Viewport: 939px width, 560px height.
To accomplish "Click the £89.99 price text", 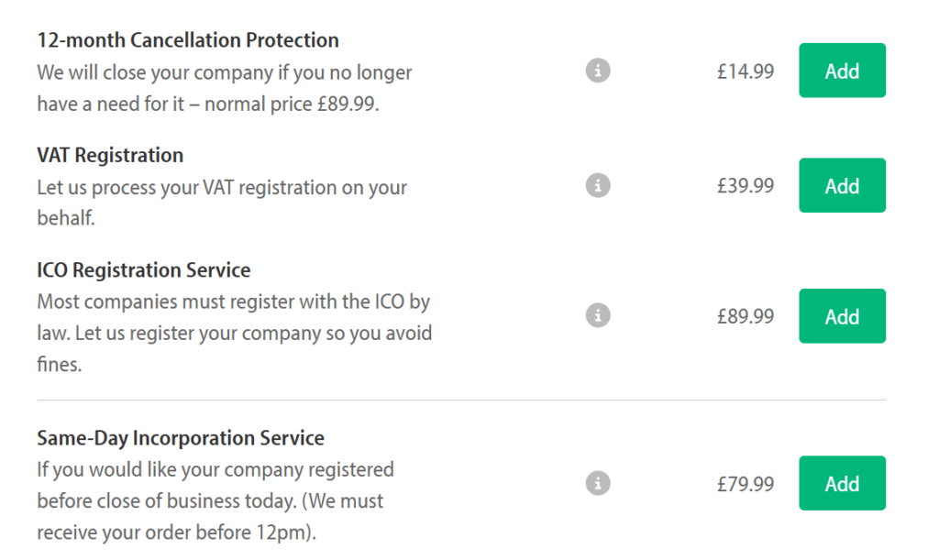I will [746, 315].
